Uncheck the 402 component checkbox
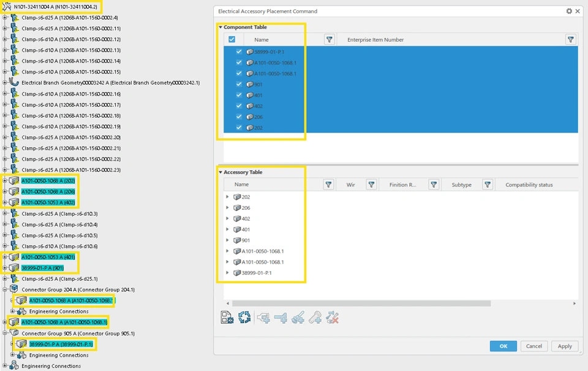588x371 pixels. click(x=239, y=106)
